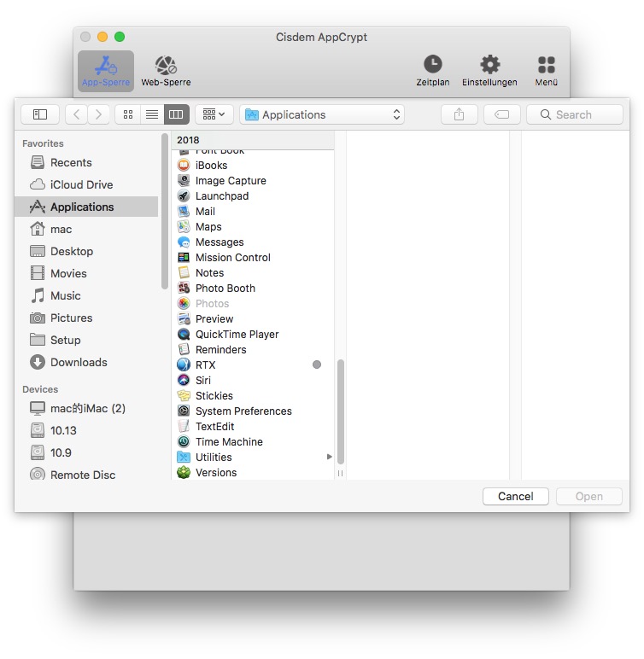This screenshot has width=644, height=659.
Task: Select the 10.13 volume
Action: [x=86, y=430]
